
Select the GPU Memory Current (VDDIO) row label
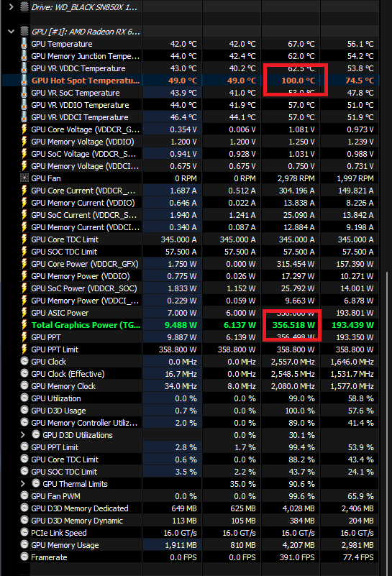(x=83, y=203)
